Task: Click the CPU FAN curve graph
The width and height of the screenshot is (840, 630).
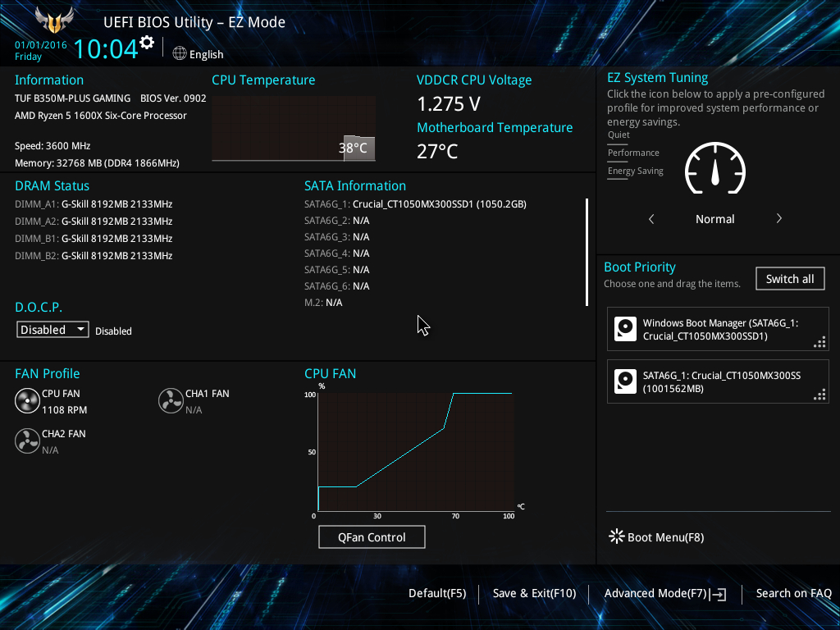Action: (416, 451)
